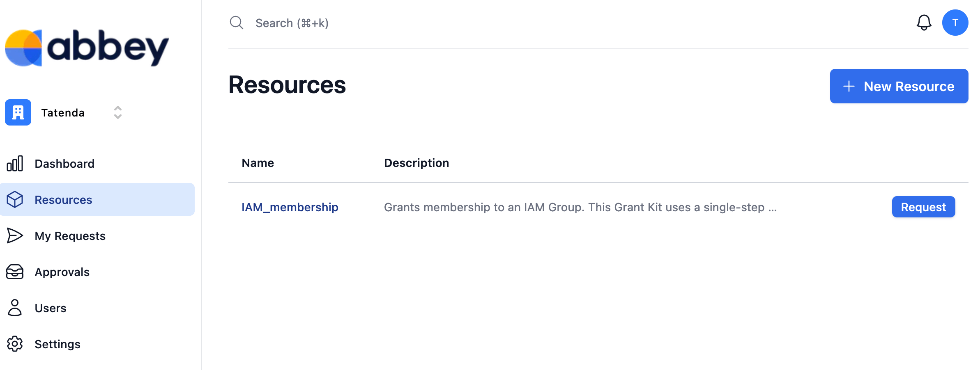
Task: Click the truncated IAM_membership description text
Action: click(x=580, y=207)
